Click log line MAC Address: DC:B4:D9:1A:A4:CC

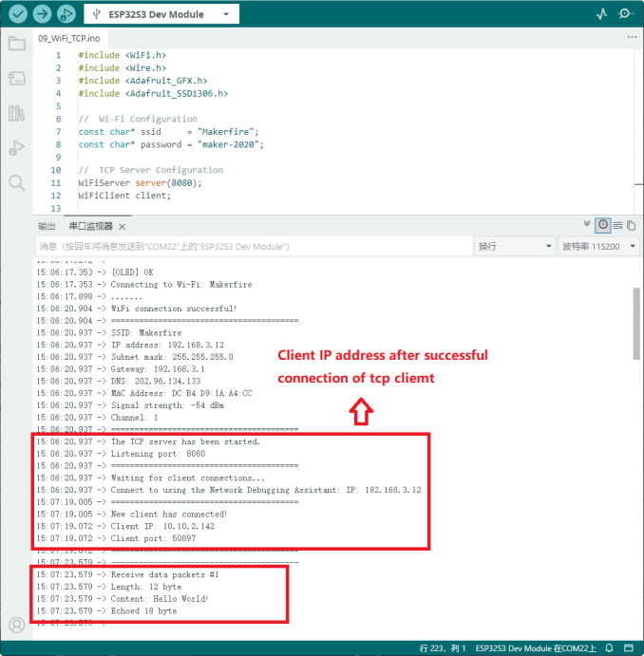click(x=144, y=393)
